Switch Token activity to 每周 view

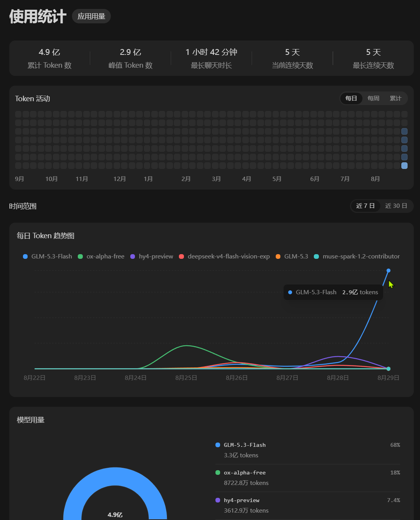click(x=373, y=98)
